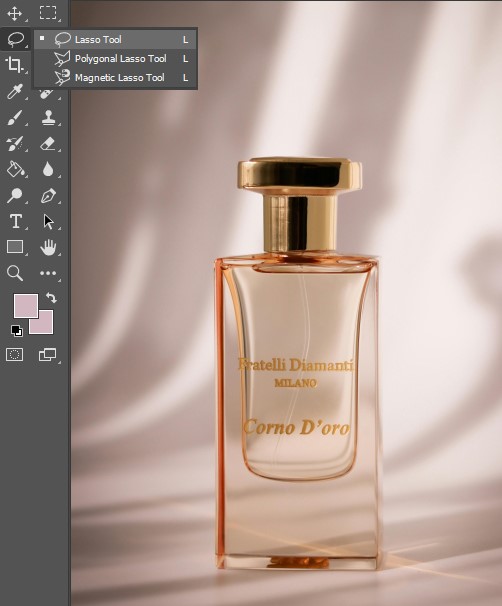Select the Rectangle shape tool
This screenshot has width=502, height=606.
15,247
